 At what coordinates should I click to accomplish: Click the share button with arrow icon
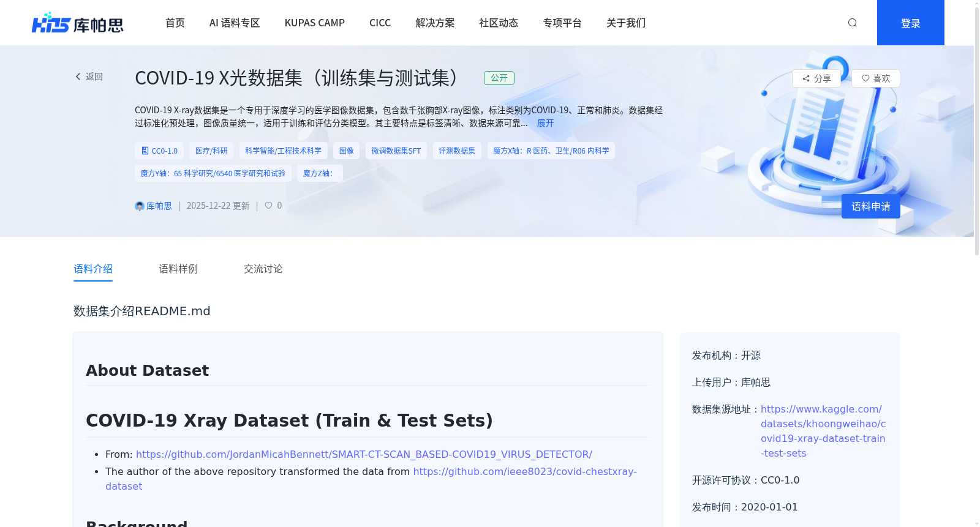point(816,78)
